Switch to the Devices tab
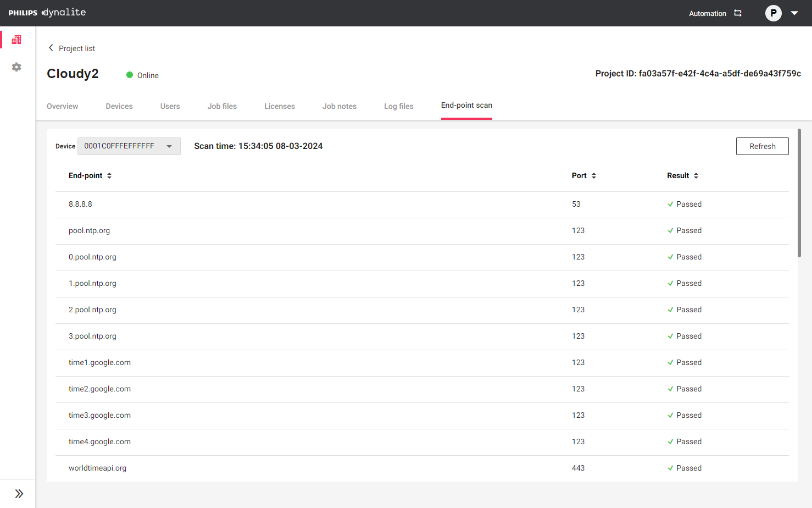Screen dimensions: 812x508 119,106
